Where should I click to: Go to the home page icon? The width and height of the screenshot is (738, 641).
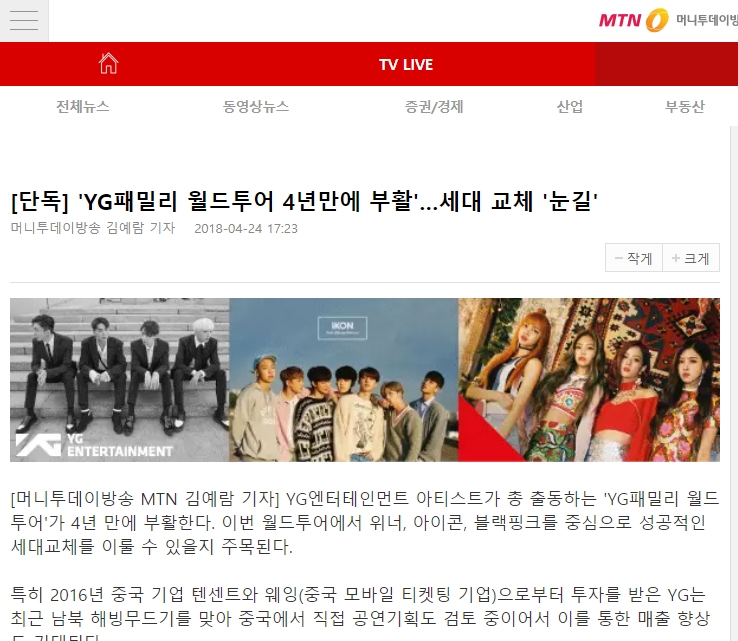click(x=109, y=64)
